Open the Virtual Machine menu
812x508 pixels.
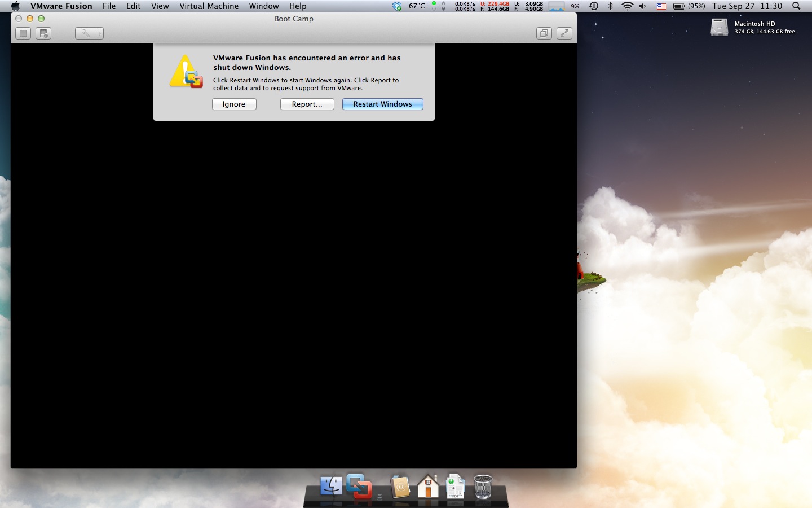point(209,6)
